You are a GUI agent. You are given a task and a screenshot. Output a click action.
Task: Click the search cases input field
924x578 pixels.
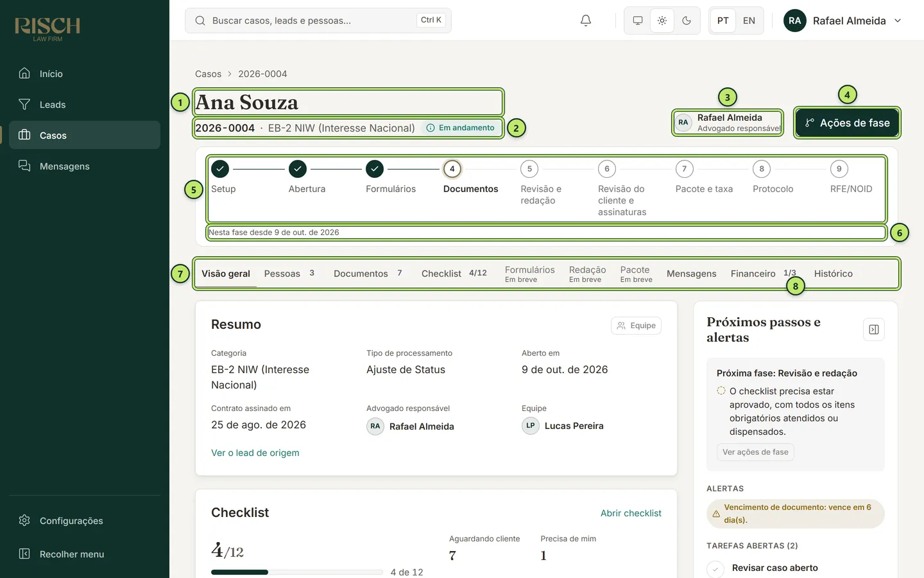point(318,21)
